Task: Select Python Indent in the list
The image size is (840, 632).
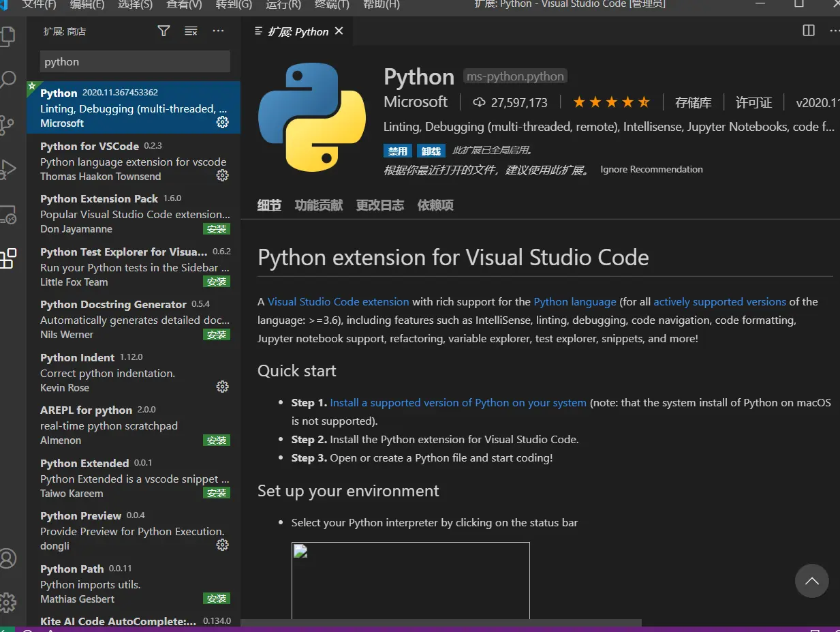Action: click(x=134, y=372)
